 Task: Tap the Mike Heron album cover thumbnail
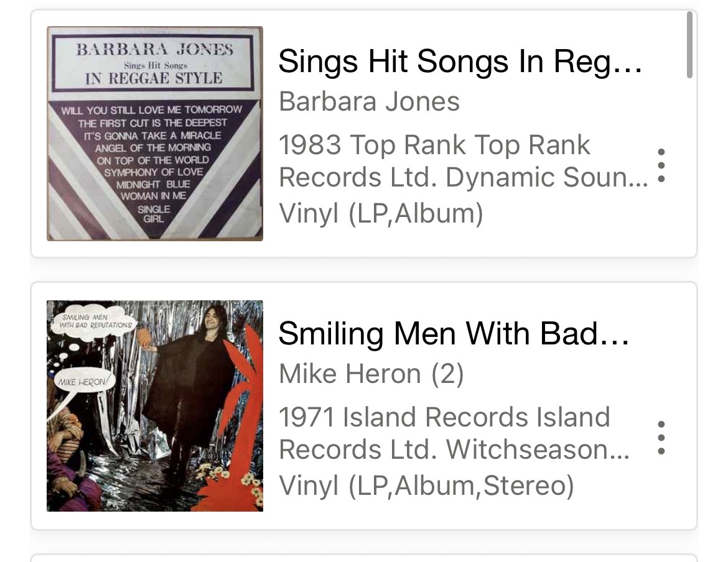point(155,406)
